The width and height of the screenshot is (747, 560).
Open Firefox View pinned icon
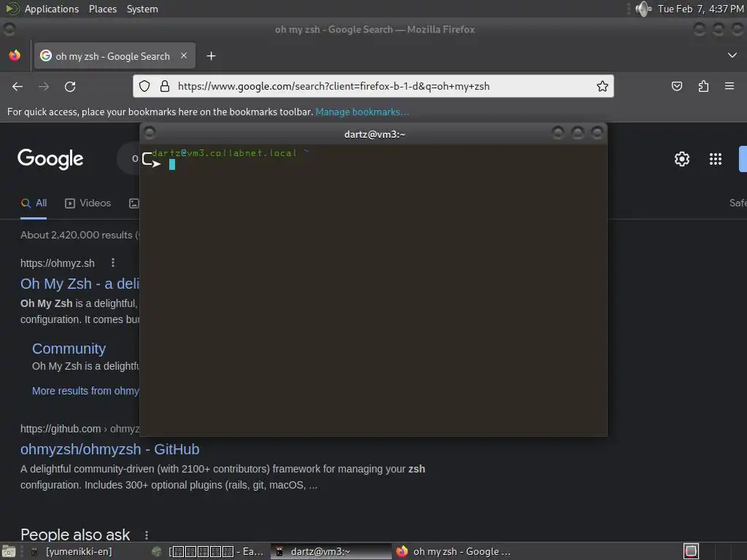pyautogui.click(x=15, y=55)
